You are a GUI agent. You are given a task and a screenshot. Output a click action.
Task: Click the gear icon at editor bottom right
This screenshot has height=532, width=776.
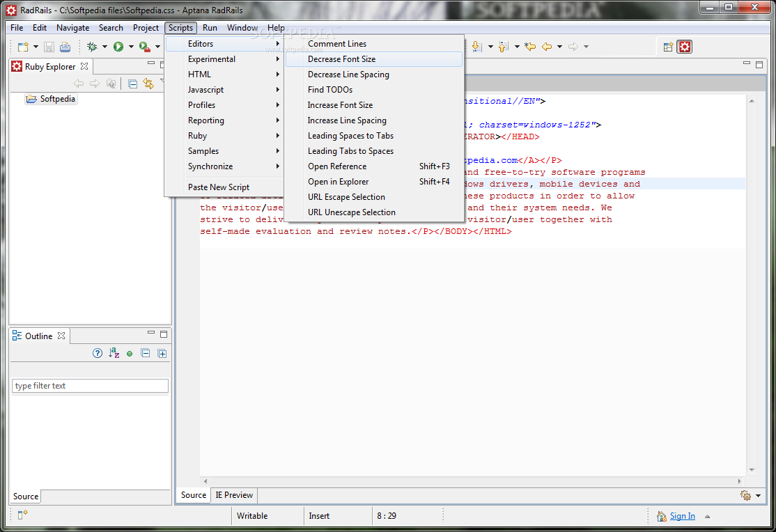click(x=745, y=495)
